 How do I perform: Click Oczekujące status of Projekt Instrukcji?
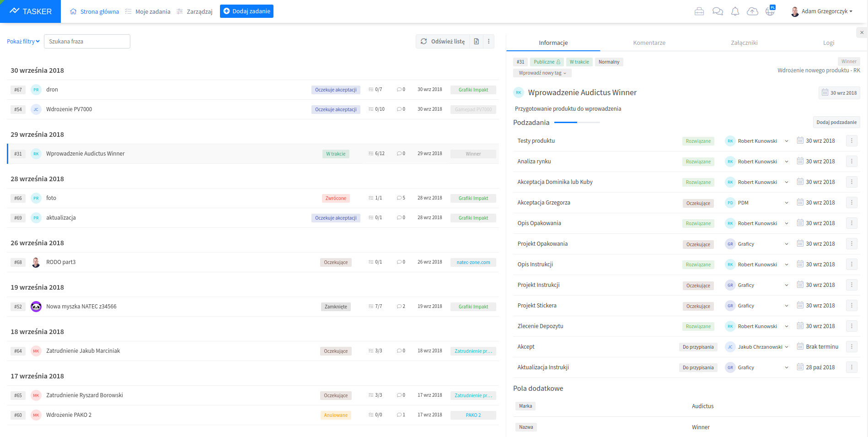pos(698,286)
